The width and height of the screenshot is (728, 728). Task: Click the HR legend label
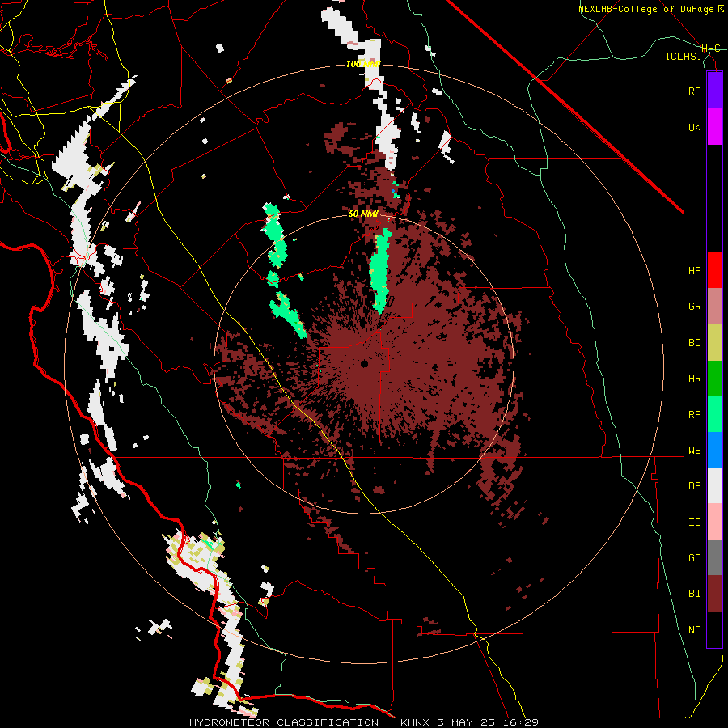click(x=694, y=379)
